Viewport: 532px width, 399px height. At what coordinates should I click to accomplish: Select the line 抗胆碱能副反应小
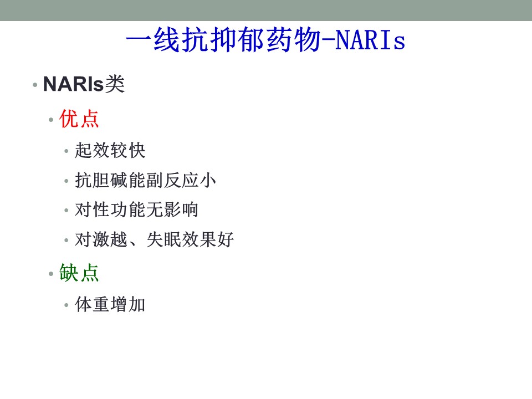click(145, 180)
